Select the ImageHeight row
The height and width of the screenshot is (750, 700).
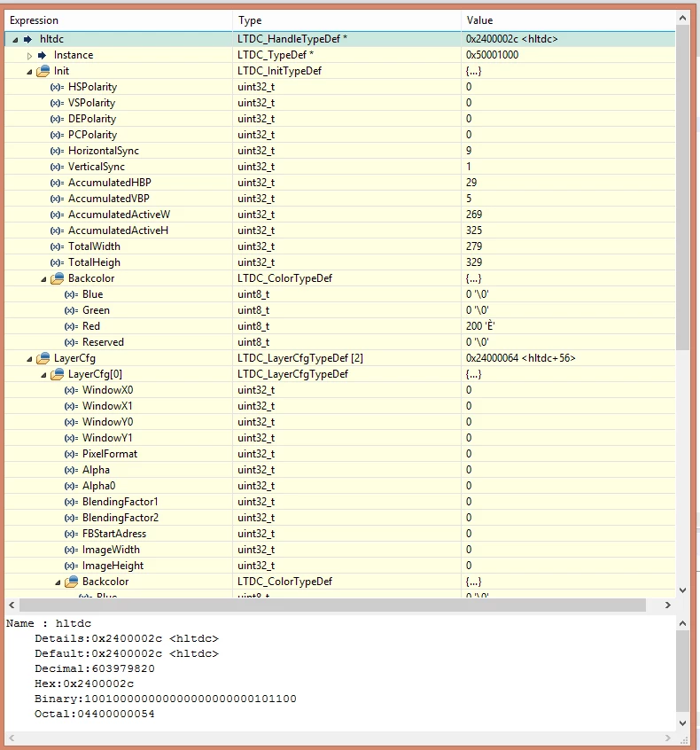coord(340,566)
